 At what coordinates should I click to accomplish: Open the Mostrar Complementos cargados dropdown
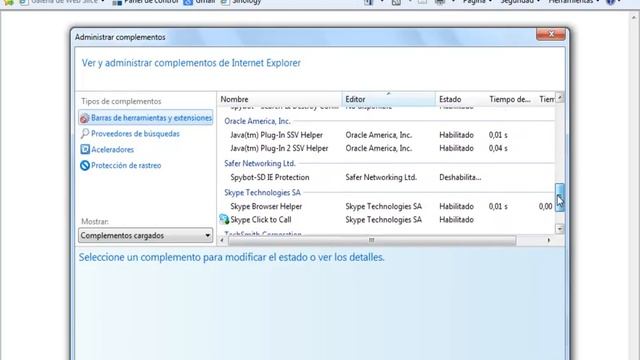point(145,236)
